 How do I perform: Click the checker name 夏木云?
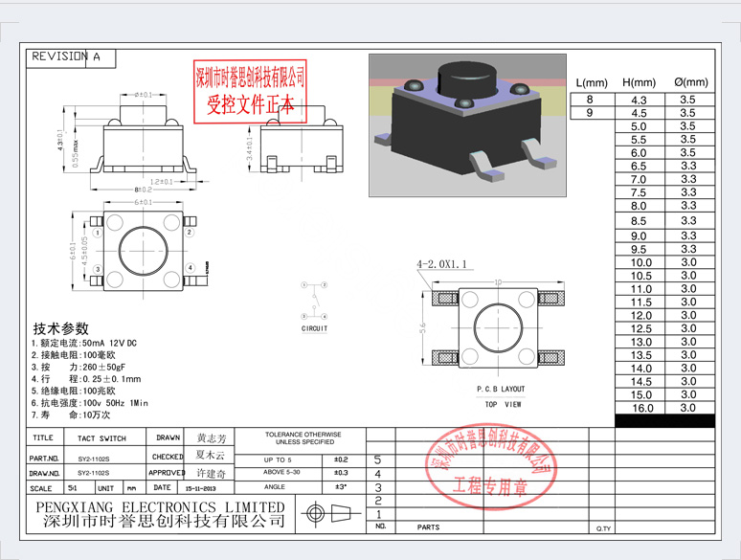coord(211,456)
